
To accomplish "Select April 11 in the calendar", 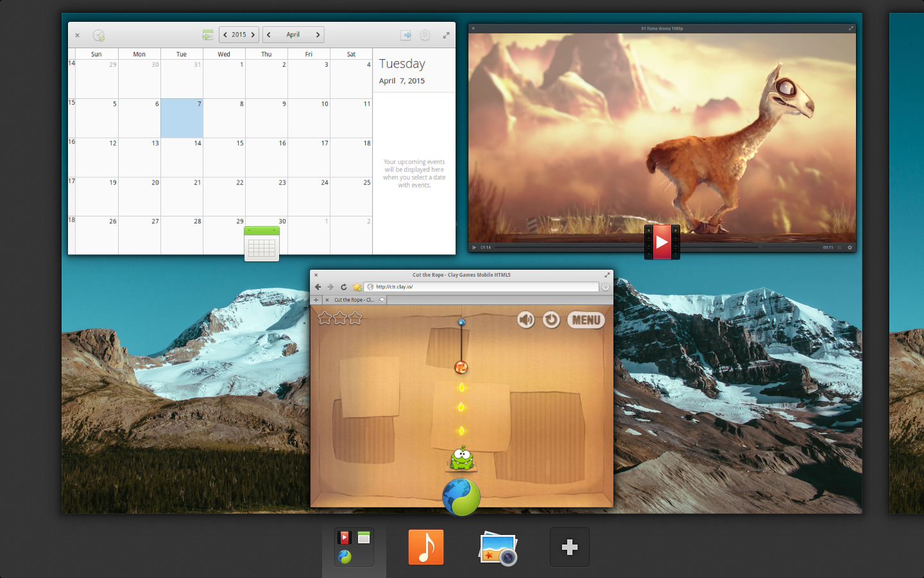I will tap(351, 118).
